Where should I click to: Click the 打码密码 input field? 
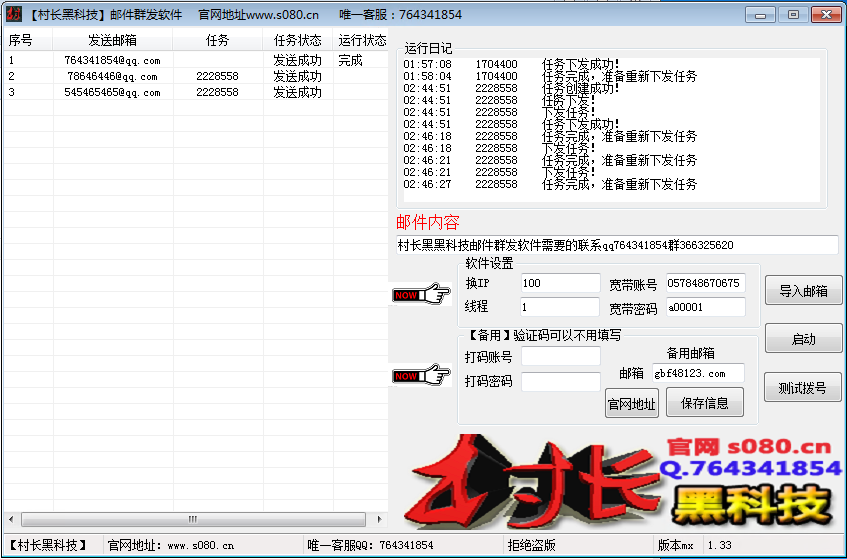pyautogui.click(x=560, y=381)
